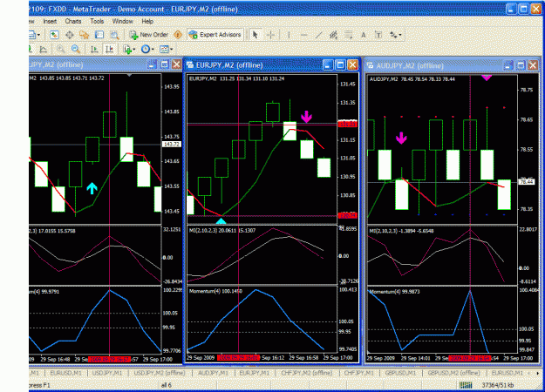Open the Data Window crosshair-diamond icon
The image size is (545, 392).
[70, 35]
